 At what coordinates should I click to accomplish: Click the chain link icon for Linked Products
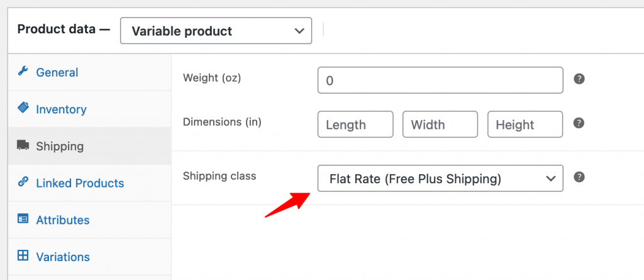click(23, 182)
